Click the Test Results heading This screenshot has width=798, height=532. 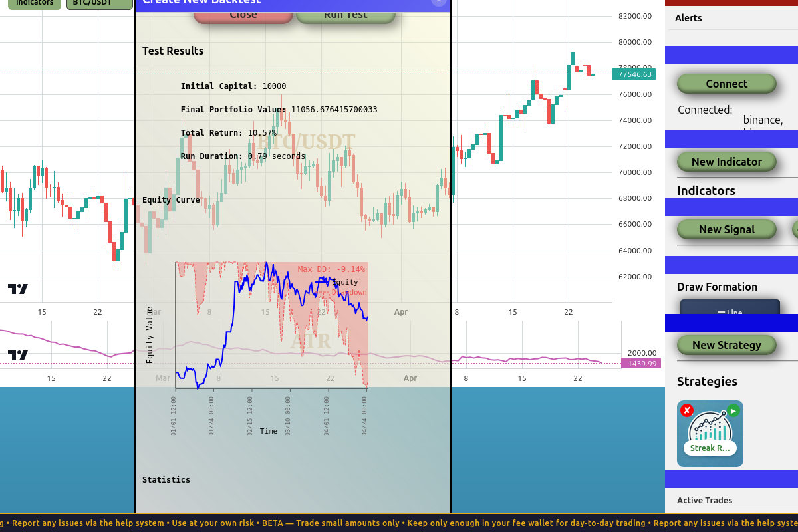coord(173,51)
